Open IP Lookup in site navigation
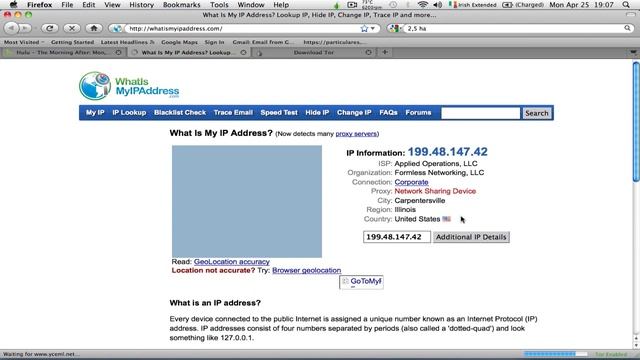The image size is (640, 360). [x=129, y=113]
